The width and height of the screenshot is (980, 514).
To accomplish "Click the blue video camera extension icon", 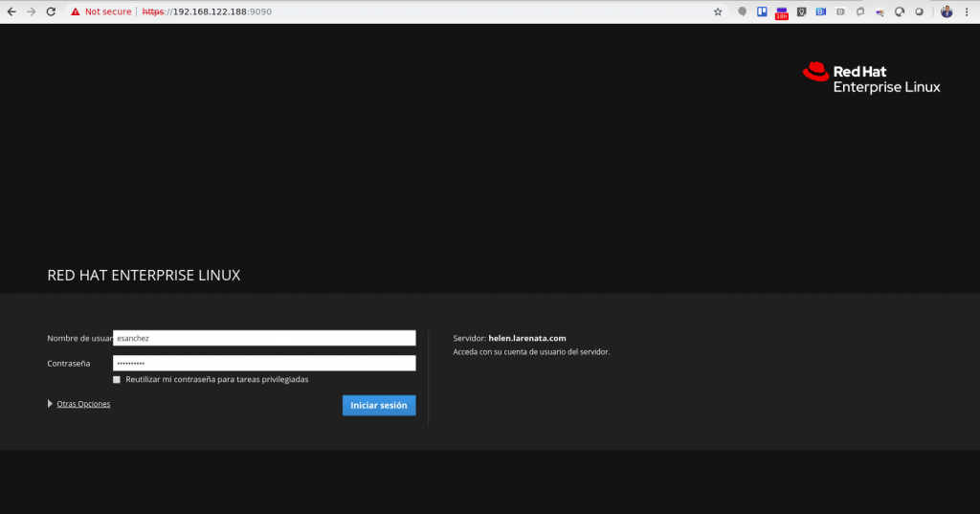I will coord(820,11).
